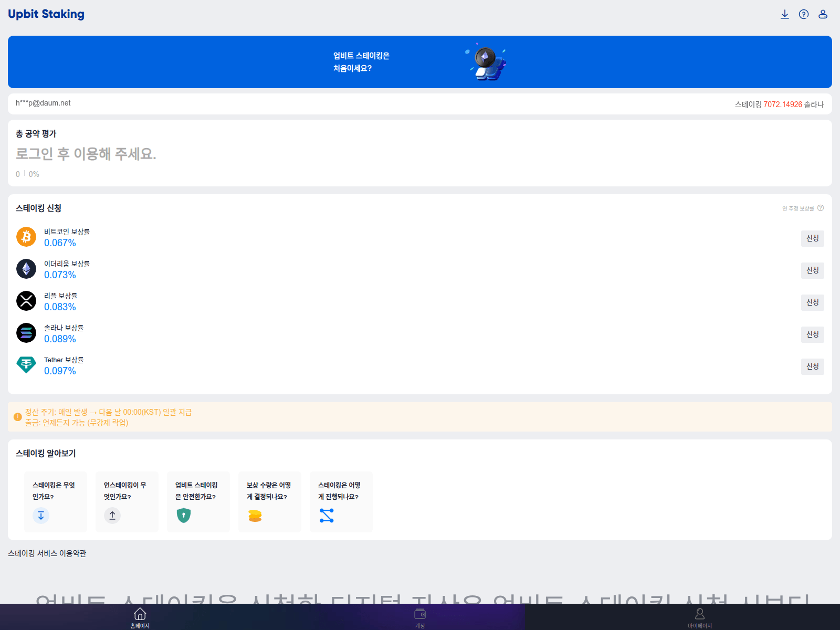Click the Ethereum rate 0.073%

[x=60, y=275]
